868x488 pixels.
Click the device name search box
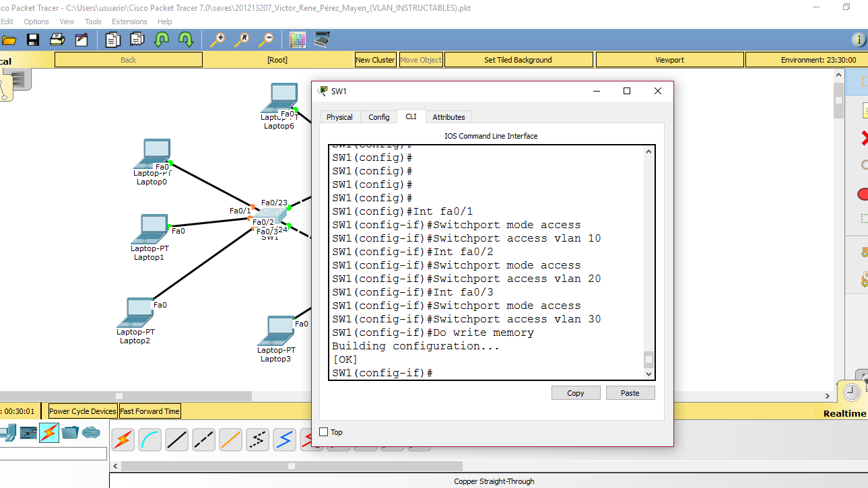click(x=53, y=454)
